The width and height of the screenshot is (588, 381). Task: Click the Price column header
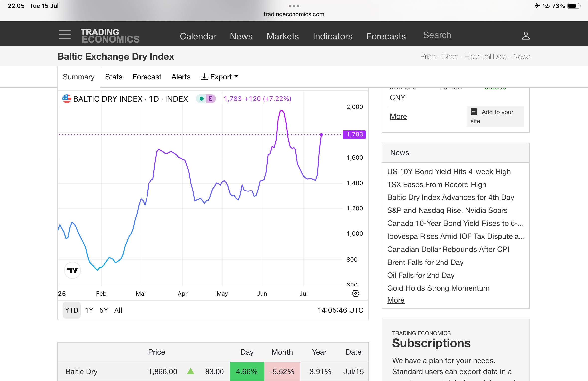[x=156, y=352]
